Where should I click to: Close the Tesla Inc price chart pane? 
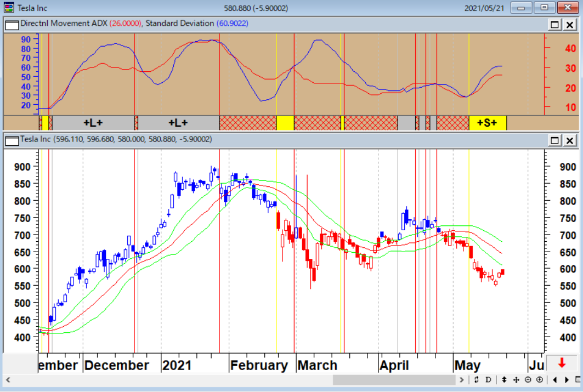click(570, 140)
